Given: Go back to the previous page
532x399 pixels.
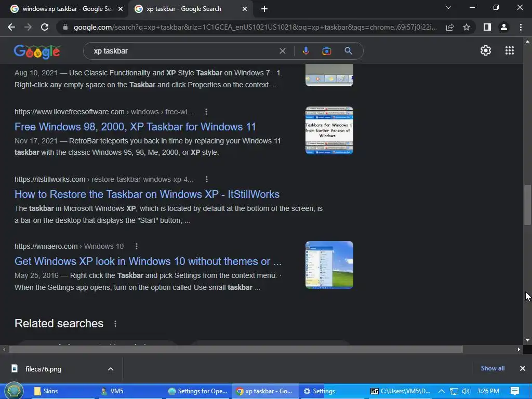Looking at the screenshot, I should point(11,27).
